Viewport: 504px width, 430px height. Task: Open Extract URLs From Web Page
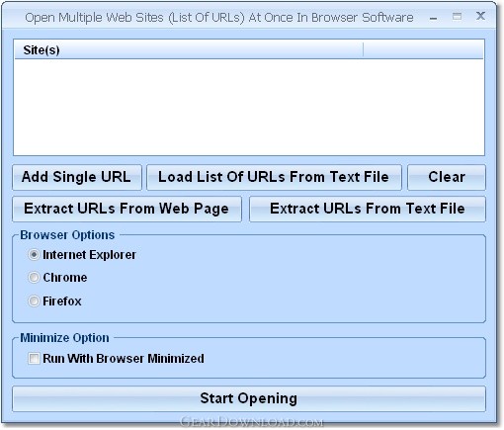pos(126,209)
